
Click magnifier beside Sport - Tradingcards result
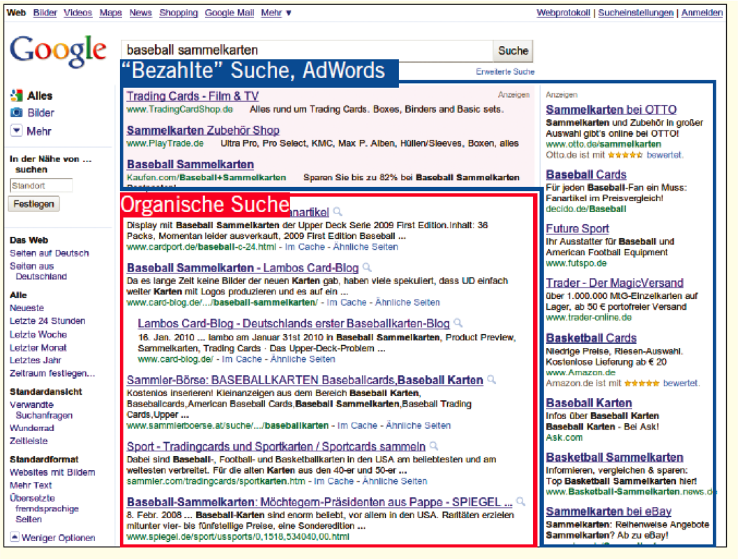coord(434,446)
